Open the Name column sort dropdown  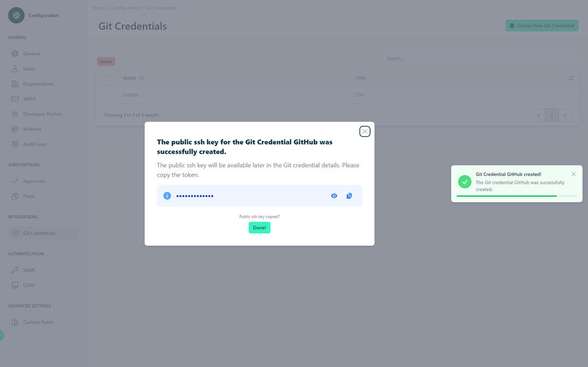[142, 78]
